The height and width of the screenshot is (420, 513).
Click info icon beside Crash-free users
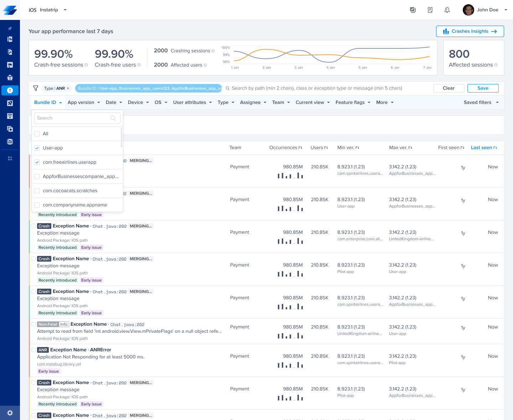(x=139, y=65)
